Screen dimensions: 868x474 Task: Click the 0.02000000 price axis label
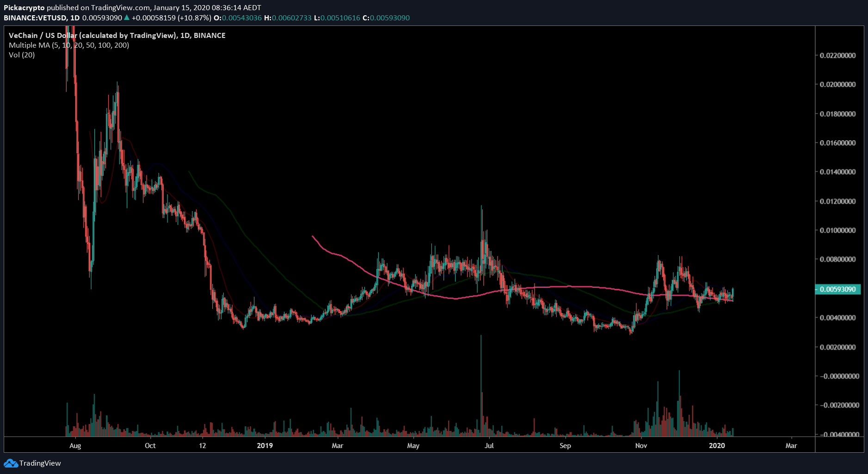coord(837,85)
